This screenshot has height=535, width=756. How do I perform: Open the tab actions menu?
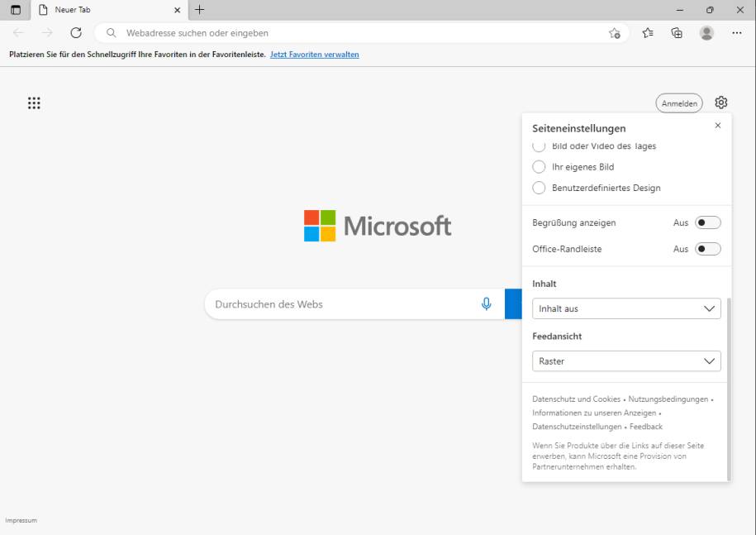15,11
